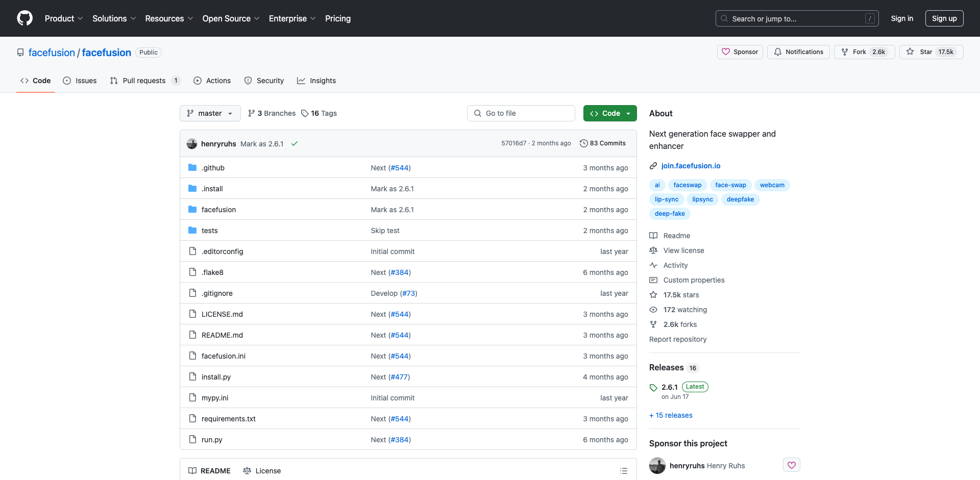Screen dimensions: 980x480
Task: Open join.facefusion.io website link
Action: (691, 166)
